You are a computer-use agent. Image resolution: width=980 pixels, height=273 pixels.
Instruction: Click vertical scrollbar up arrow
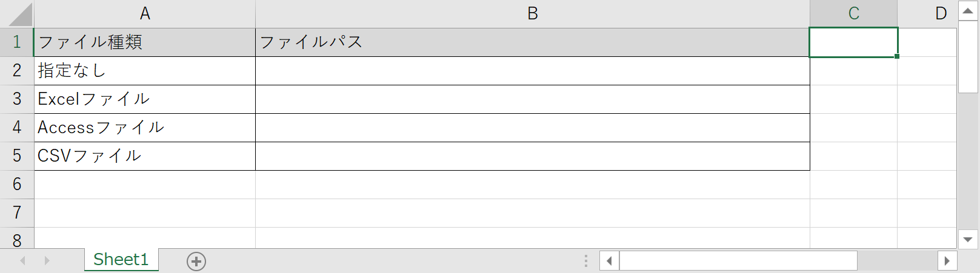point(968,11)
